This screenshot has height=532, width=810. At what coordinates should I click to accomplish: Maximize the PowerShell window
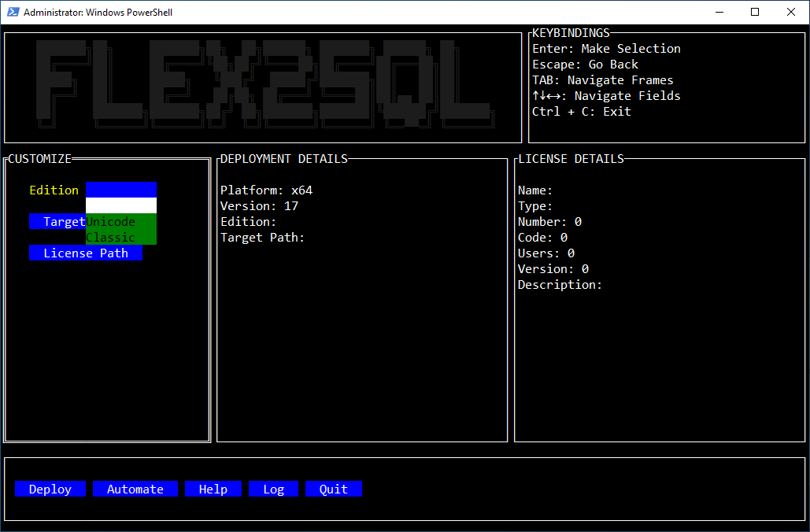pos(755,12)
